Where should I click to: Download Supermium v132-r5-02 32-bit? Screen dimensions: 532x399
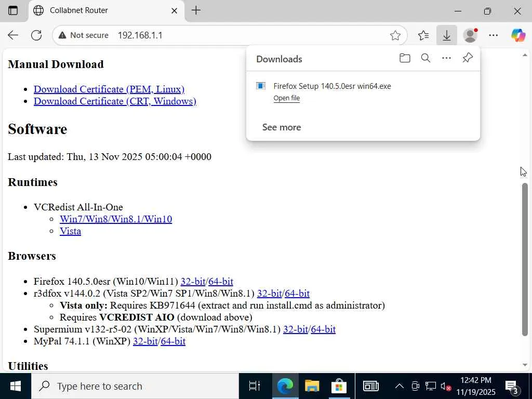tap(296, 329)
